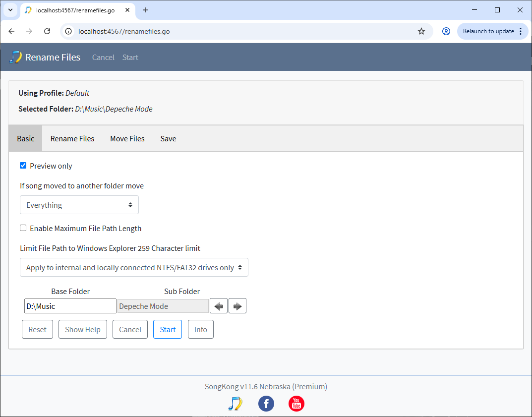Reload the page in the browser
The image size is (532, 417).
coord(47,31)
